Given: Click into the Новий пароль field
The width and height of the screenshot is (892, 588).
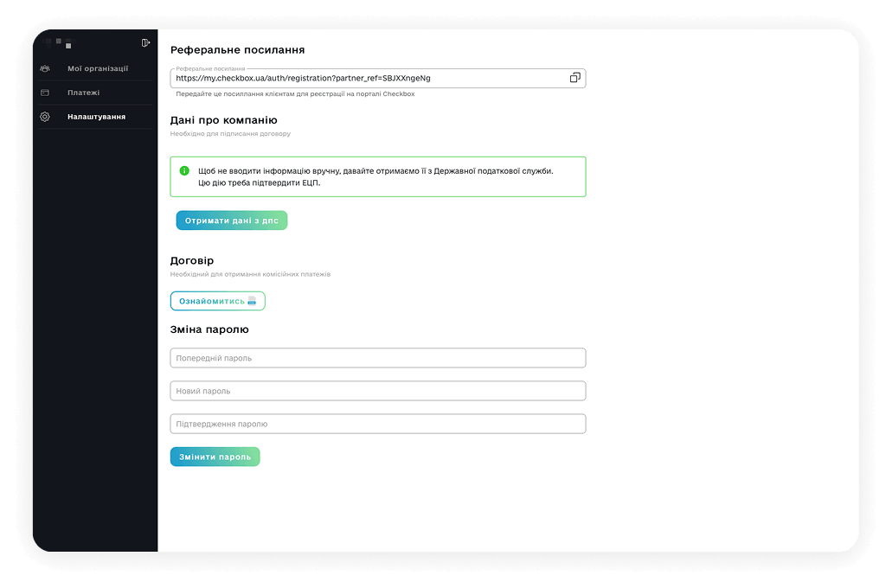Looking at the screenshot, I should (378, 391).
